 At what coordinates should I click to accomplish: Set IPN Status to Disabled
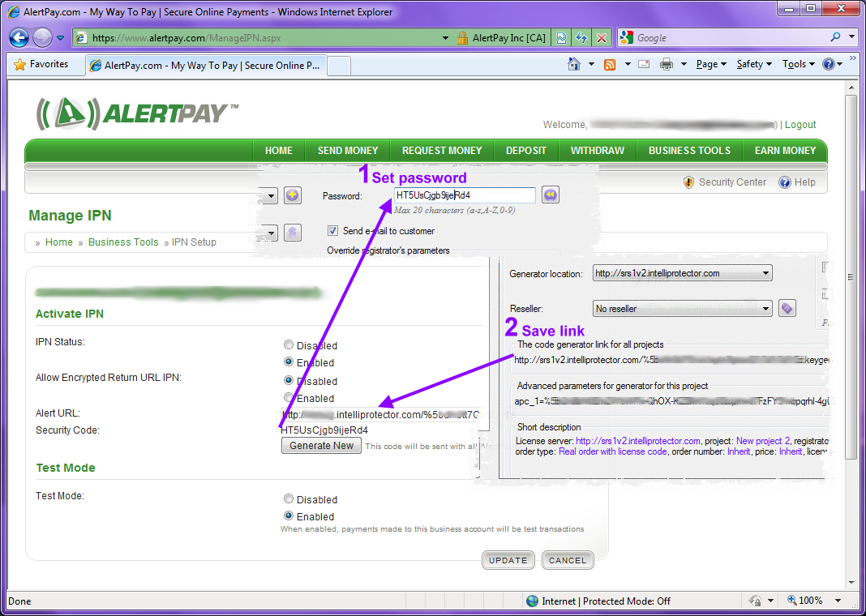click(289, 345)
